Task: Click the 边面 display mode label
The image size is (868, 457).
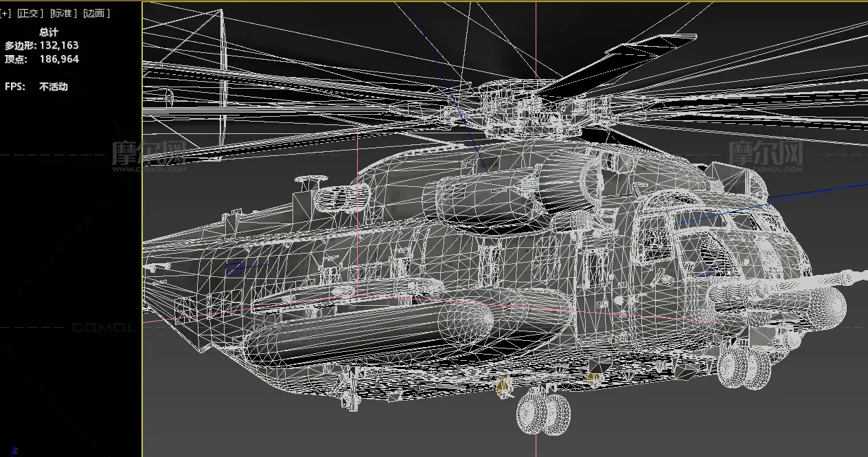Action: (x=96, y=13)
